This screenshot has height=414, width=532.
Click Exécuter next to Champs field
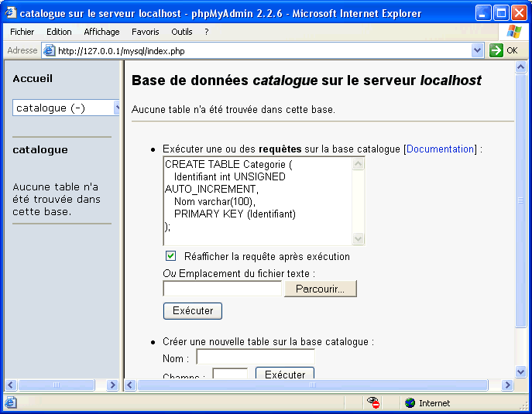click(285, 373)
